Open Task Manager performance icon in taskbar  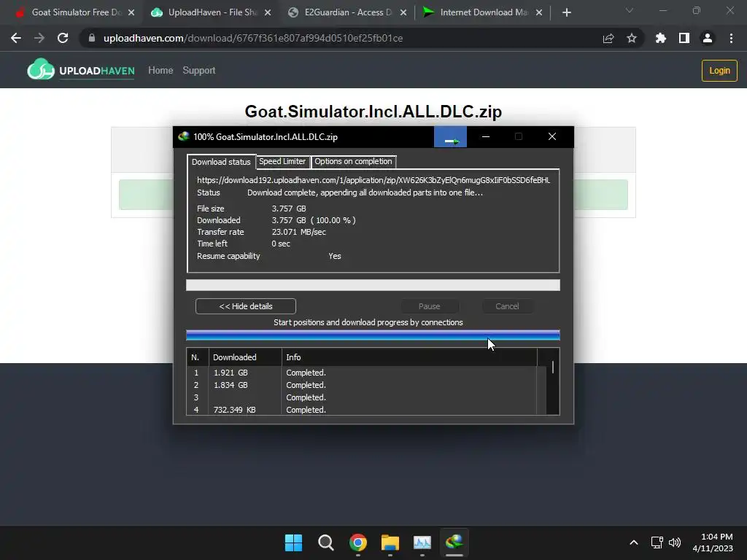[422, 542]
